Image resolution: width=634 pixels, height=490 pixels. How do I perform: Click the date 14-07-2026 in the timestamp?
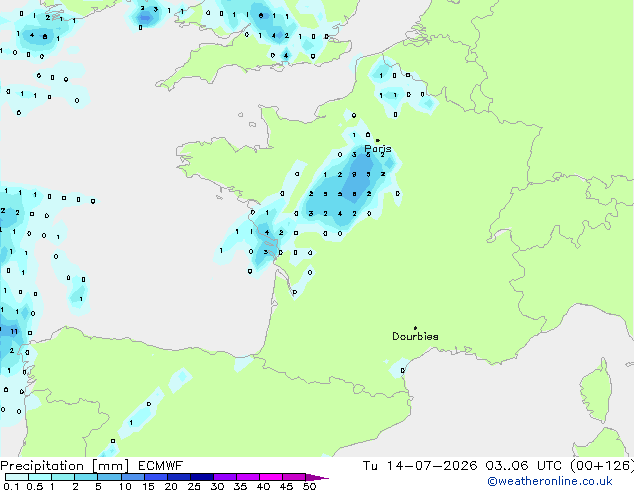[432, 466]
